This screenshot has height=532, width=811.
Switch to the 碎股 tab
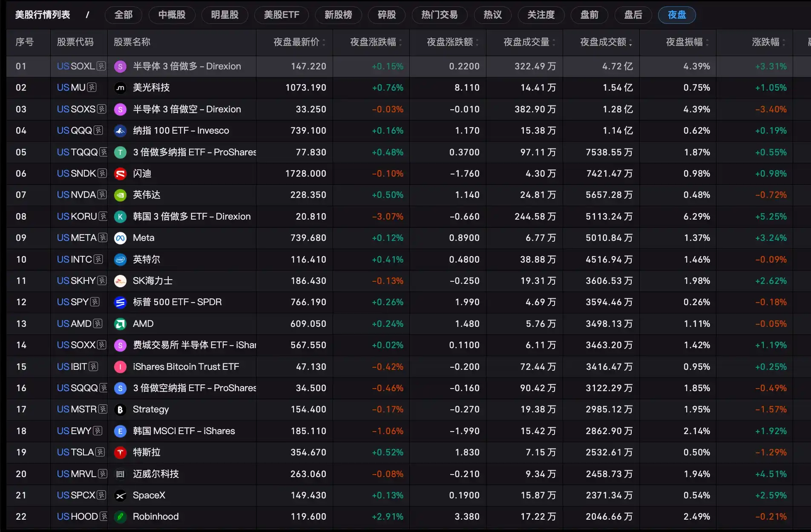click(x=387, y=15)
